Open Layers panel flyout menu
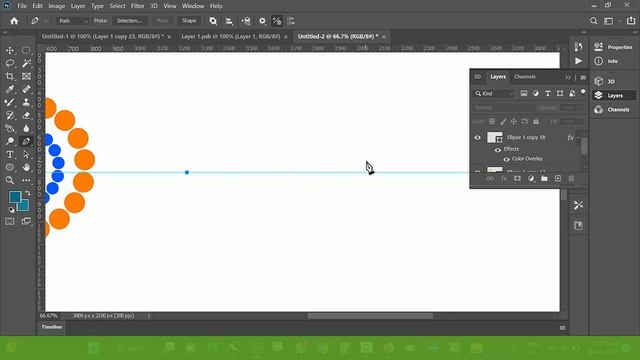 [x=583, y=77]
